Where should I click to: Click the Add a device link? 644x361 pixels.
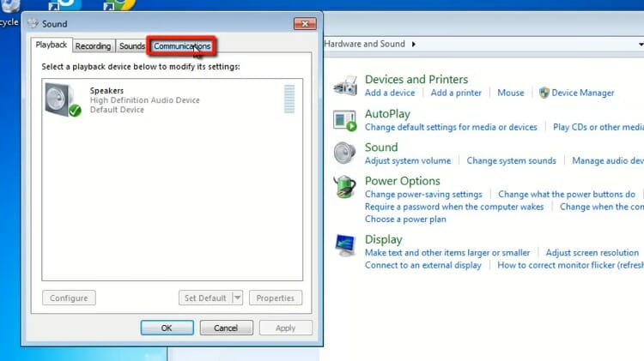click(x=390, y=93)
